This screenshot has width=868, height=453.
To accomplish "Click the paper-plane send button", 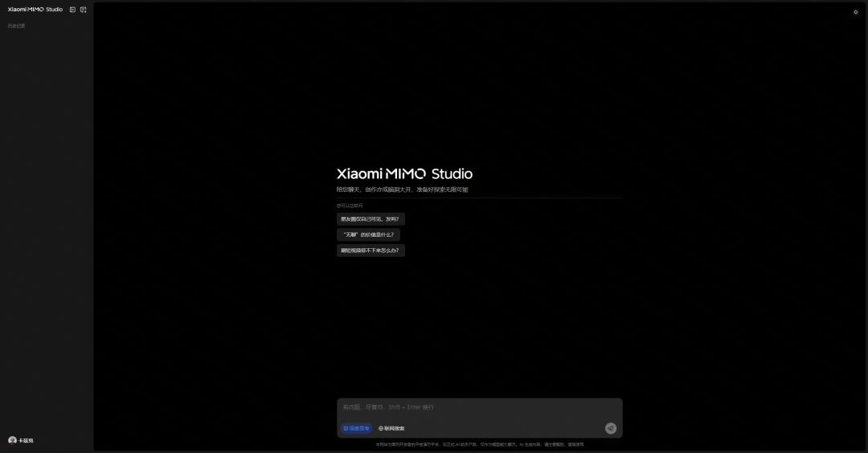I will tap(611, 428).
